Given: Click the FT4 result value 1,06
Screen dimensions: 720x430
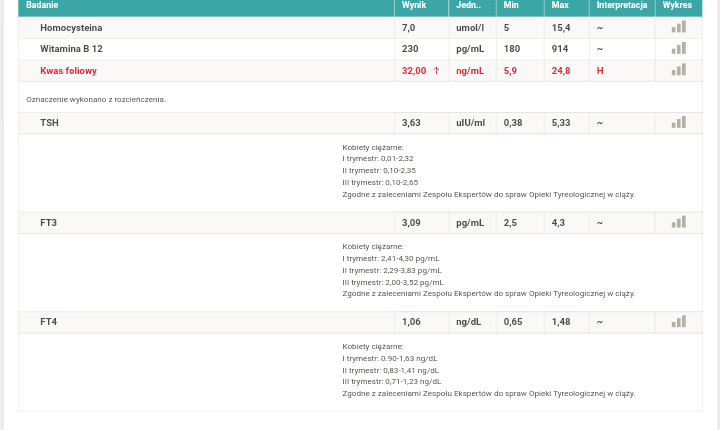Looking at the screenshot, I should (411, 322).
